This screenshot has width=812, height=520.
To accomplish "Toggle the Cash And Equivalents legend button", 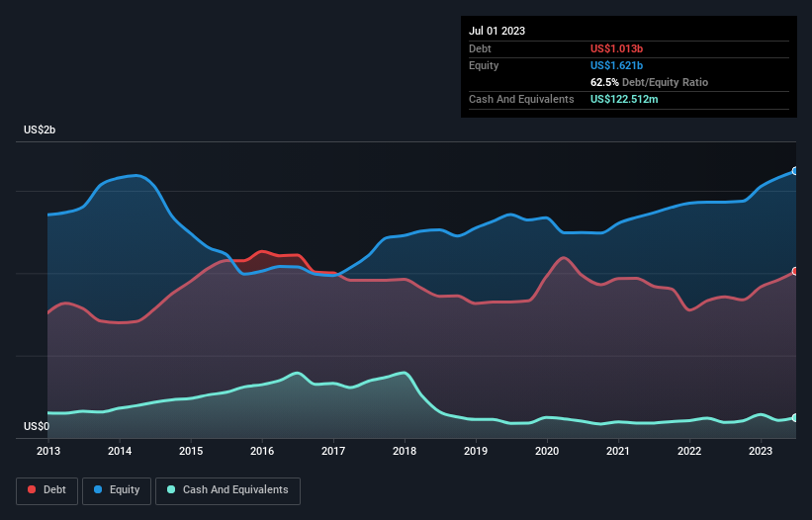I will pyautogui.click(x=227, y=490).
